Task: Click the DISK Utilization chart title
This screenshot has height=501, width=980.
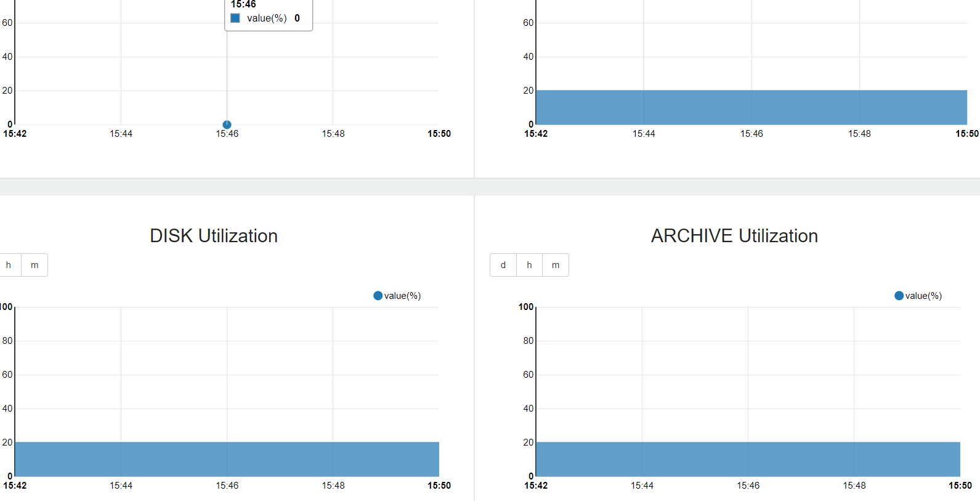Action: tap(214, 236)
